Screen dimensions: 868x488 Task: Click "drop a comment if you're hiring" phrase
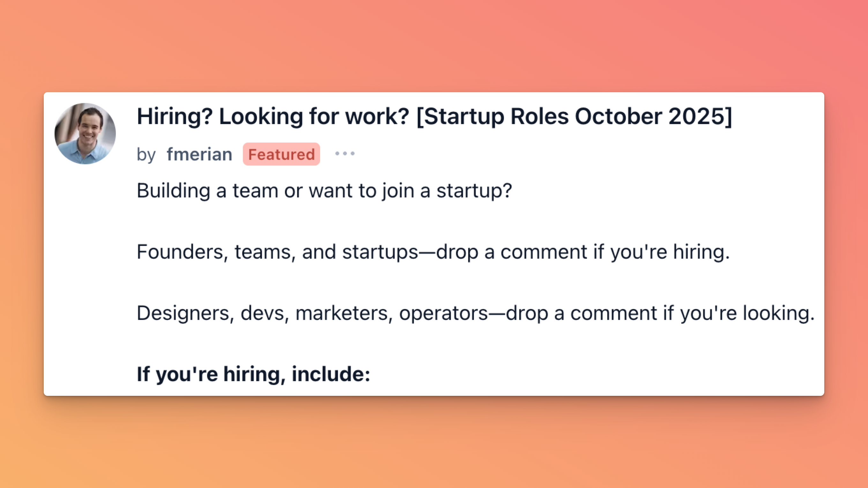point(583,252)
